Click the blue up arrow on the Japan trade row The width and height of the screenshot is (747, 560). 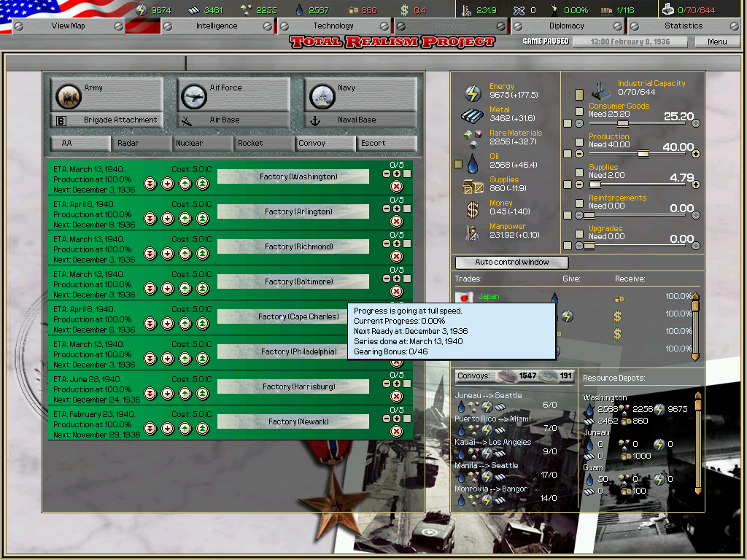point(553,296)
